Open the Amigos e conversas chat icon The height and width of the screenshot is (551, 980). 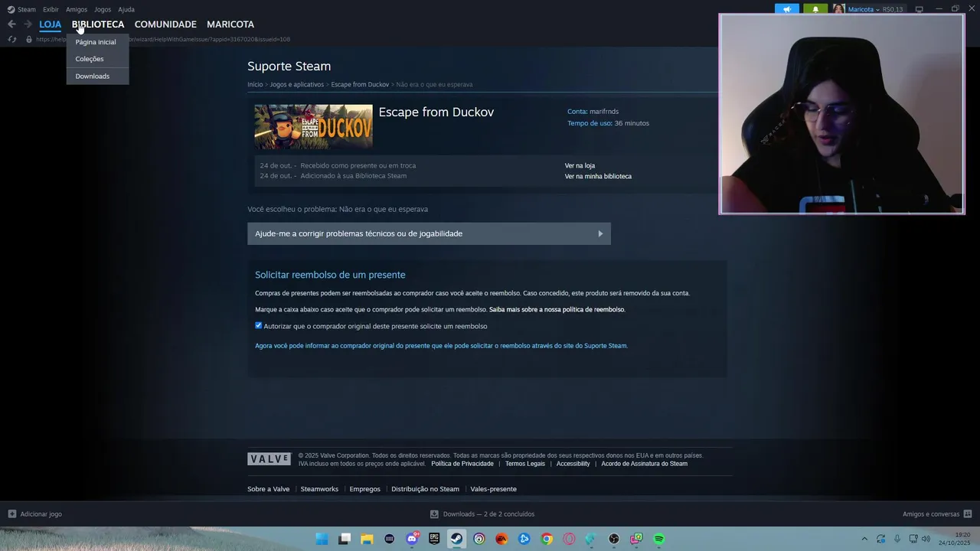click(968, 514)
